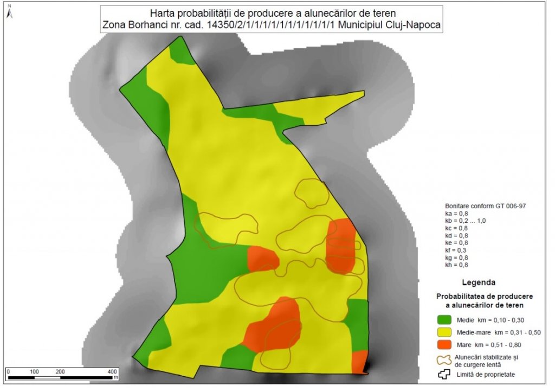Click the property boundary legend symbol
555x392 pixels.
444,374
